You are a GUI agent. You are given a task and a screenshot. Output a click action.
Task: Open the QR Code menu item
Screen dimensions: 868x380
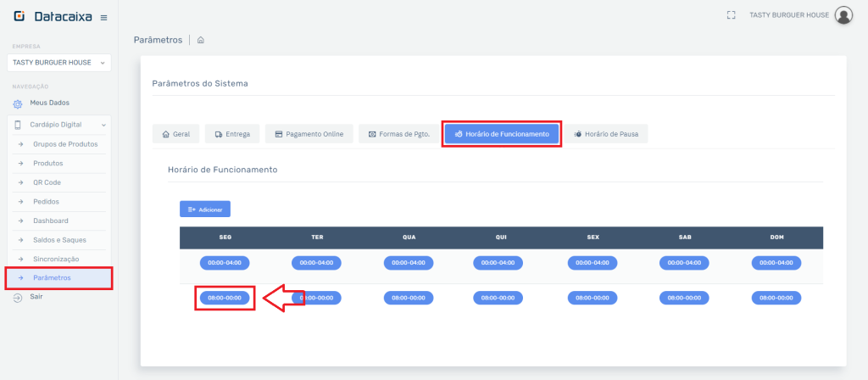click(47, 182)
